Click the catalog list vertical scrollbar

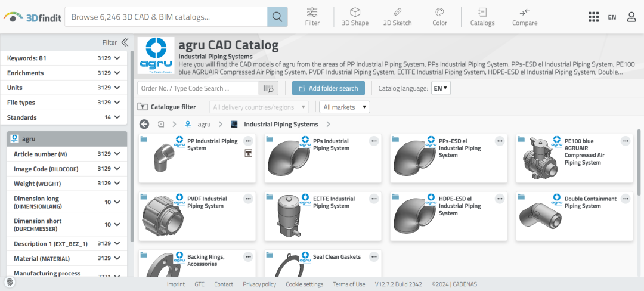point(639,162)
